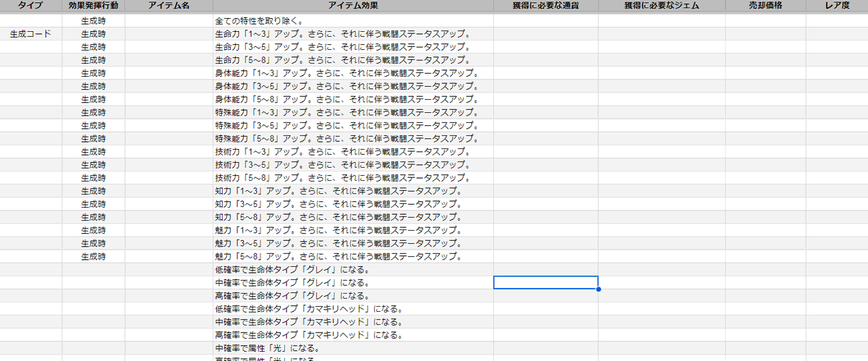868x361 pixels.
Task: Click the 身体能力「3~5」アップ effect cell
Action: point(353,86)
